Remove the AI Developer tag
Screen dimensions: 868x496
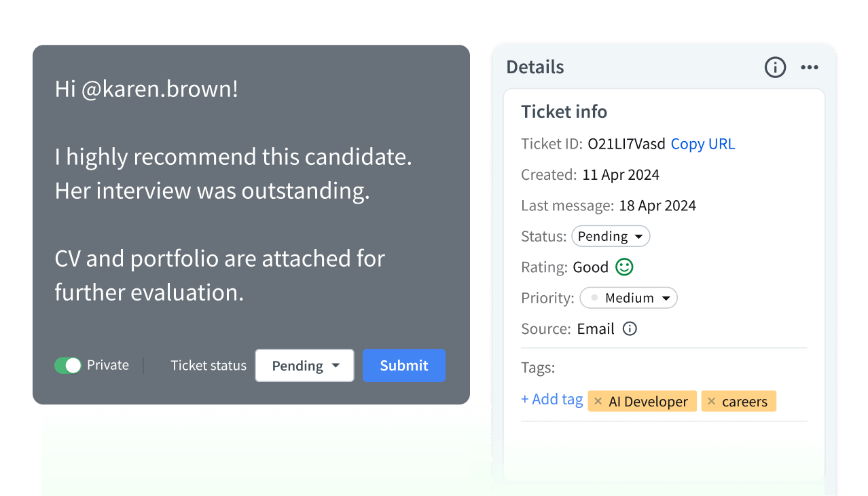point(598,401)
